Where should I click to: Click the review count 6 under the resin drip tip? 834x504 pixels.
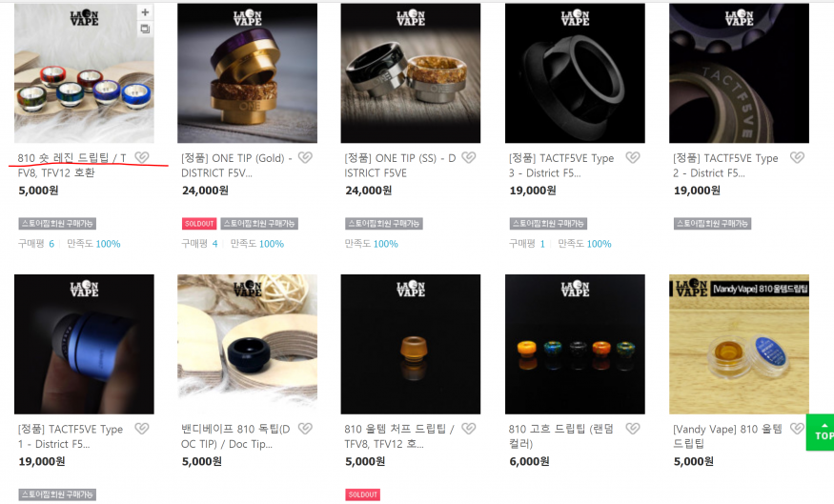[x=51, y=244]
